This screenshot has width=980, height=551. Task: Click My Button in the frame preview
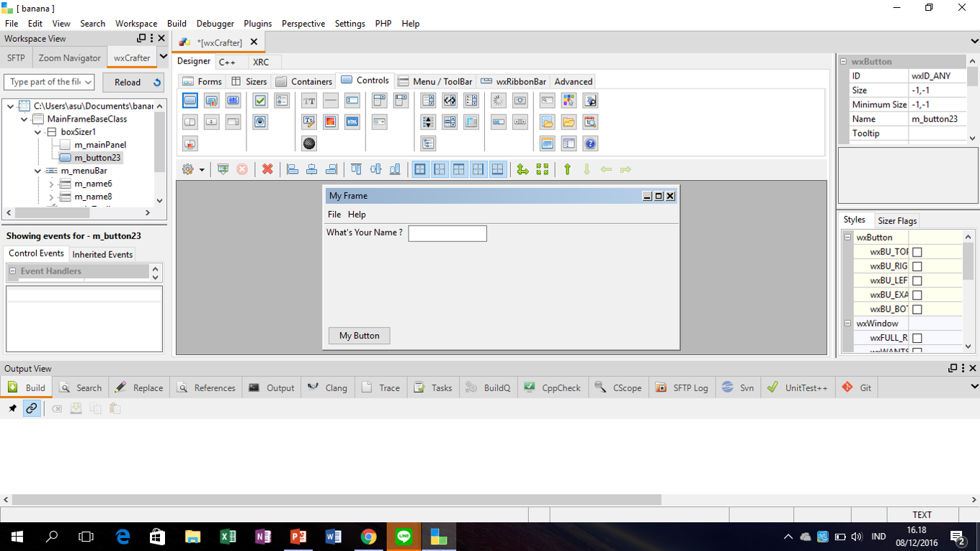(359, 336)
